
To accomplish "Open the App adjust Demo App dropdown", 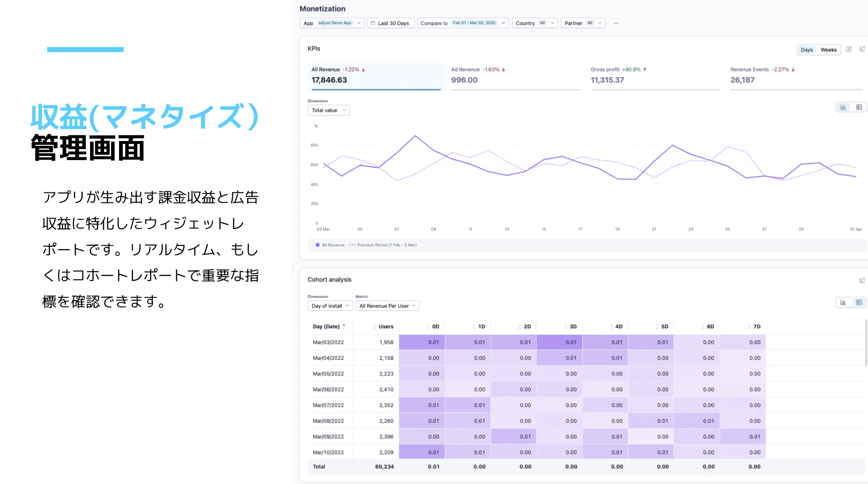I will [332, 23].
